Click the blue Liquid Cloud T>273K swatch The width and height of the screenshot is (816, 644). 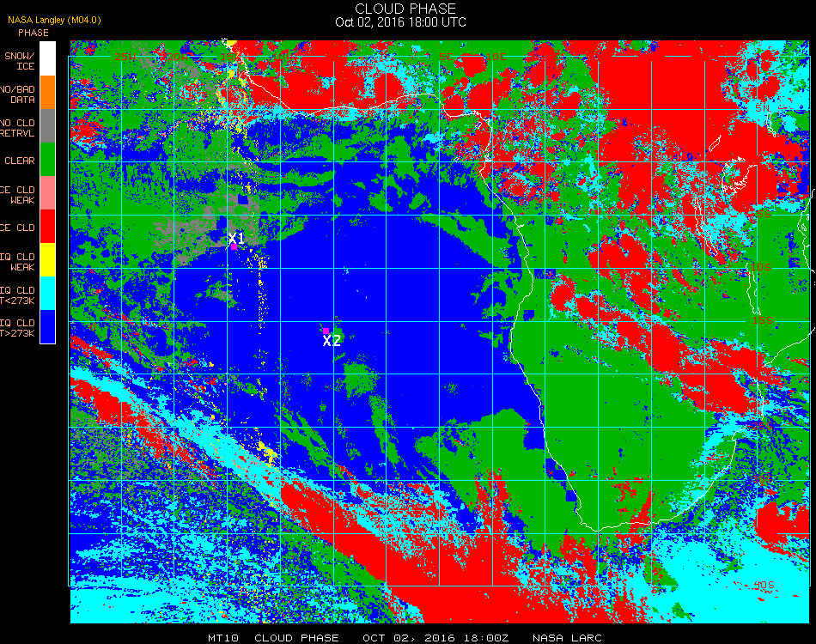(47, 326)
